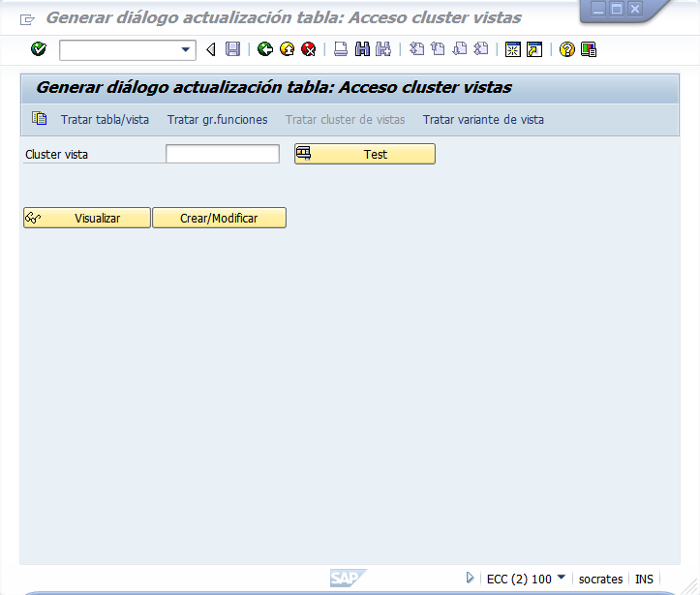Screen dimensions: 700x595
Task: Click the green Back arrow icon
Action: (265, 49)
